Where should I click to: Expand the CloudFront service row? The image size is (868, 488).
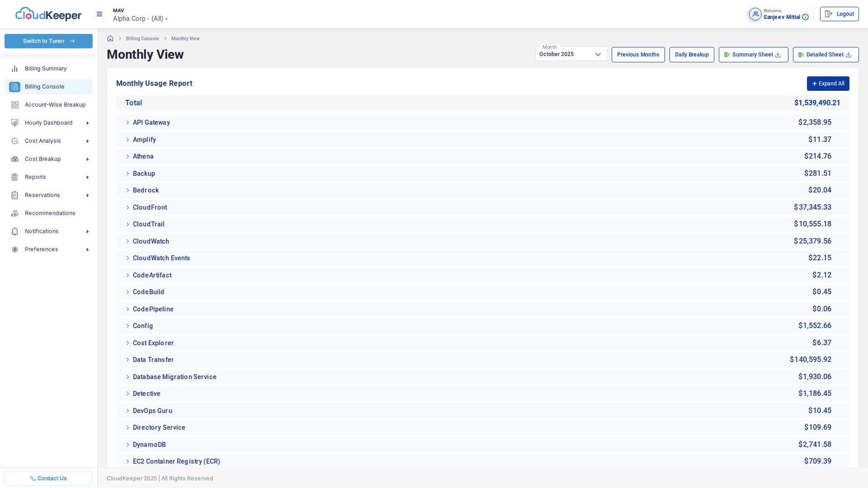(127, 207)
